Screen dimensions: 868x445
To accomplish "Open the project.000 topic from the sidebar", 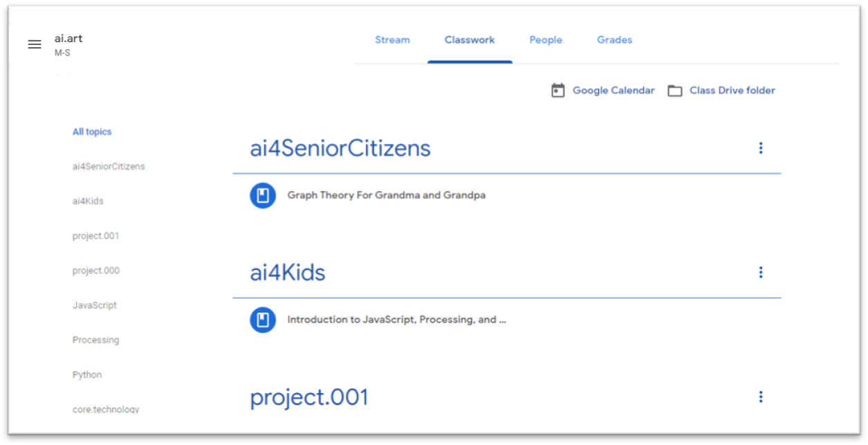I will 95,271.
